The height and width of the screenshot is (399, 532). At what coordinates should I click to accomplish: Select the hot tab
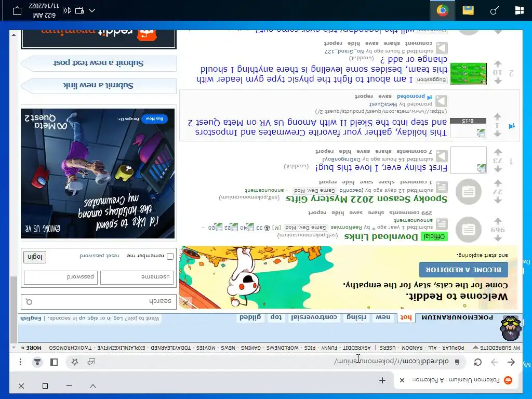[406, 317]
